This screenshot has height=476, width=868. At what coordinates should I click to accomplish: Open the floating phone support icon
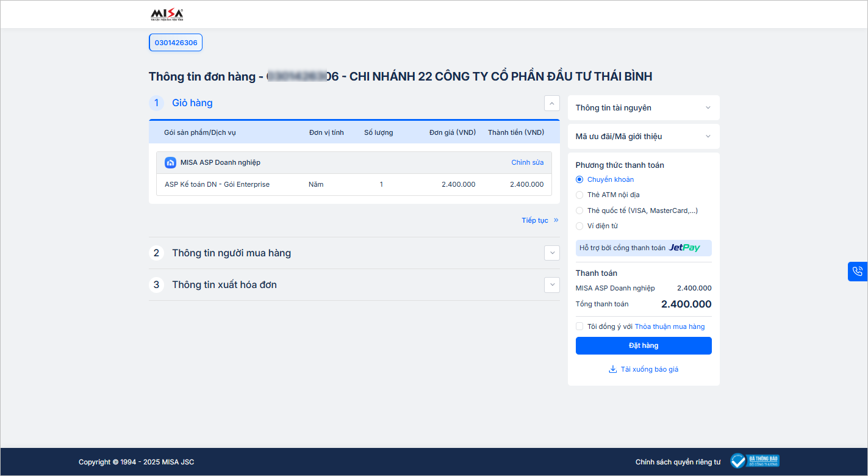(x=858, y=272)
